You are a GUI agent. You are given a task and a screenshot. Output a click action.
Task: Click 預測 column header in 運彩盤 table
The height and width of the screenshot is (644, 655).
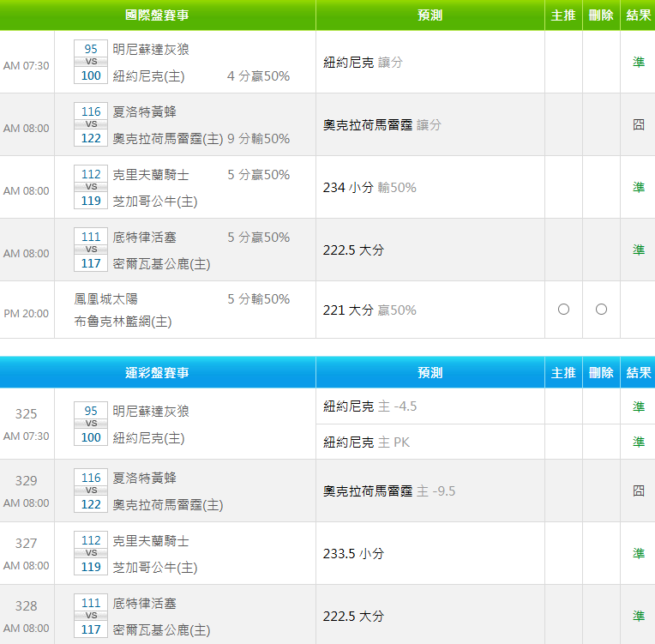point(430,373)
